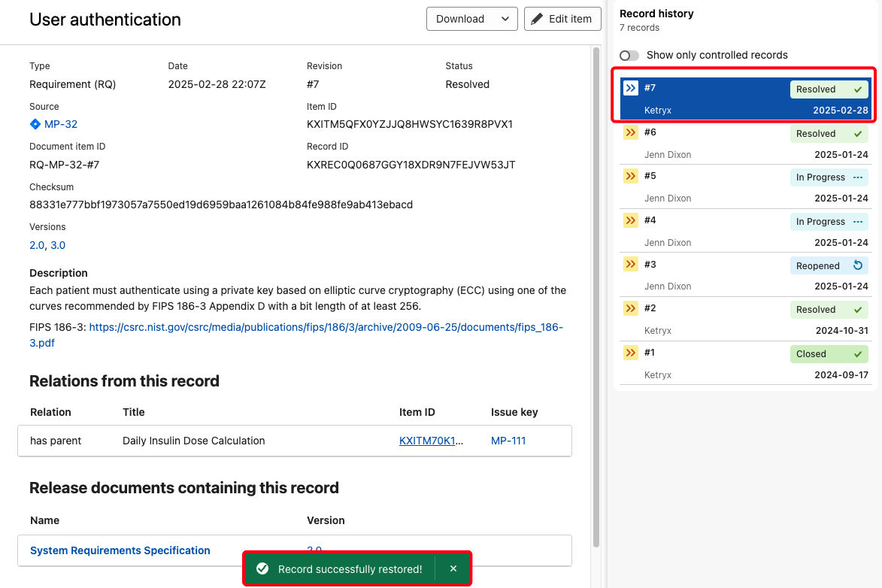Open System Requirements Specification document link
Screen dimensions: 882x588
[120, 550]
